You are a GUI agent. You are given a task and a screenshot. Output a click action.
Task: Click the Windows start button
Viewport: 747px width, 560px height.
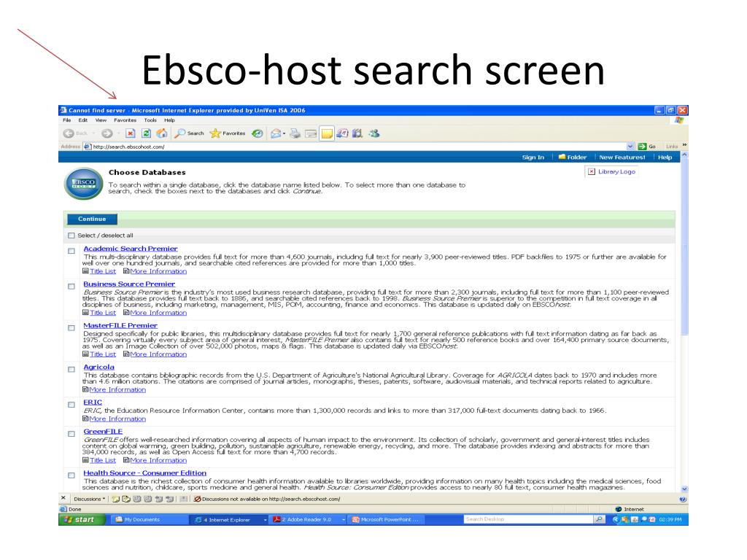click(82, 519)
